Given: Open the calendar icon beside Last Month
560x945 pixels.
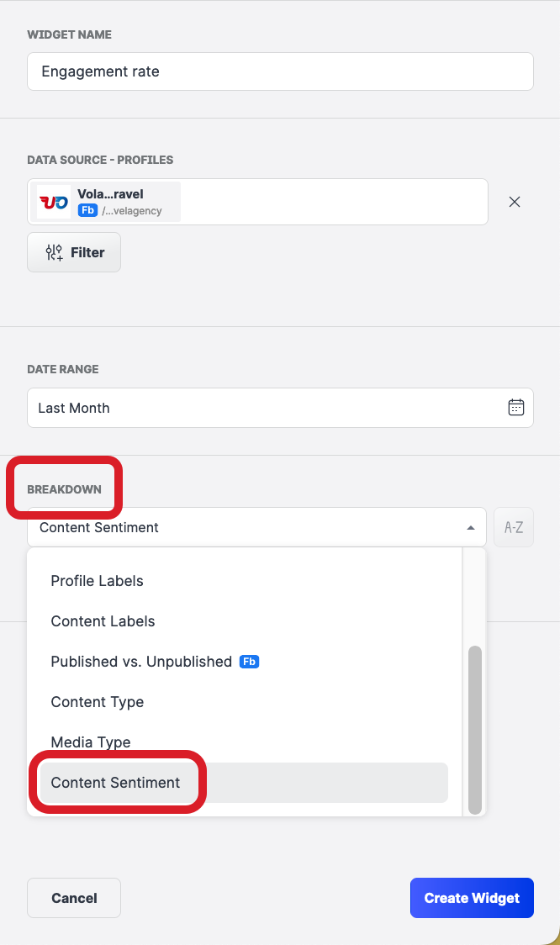Looking at the screenshot, I should tap(516, 407).
